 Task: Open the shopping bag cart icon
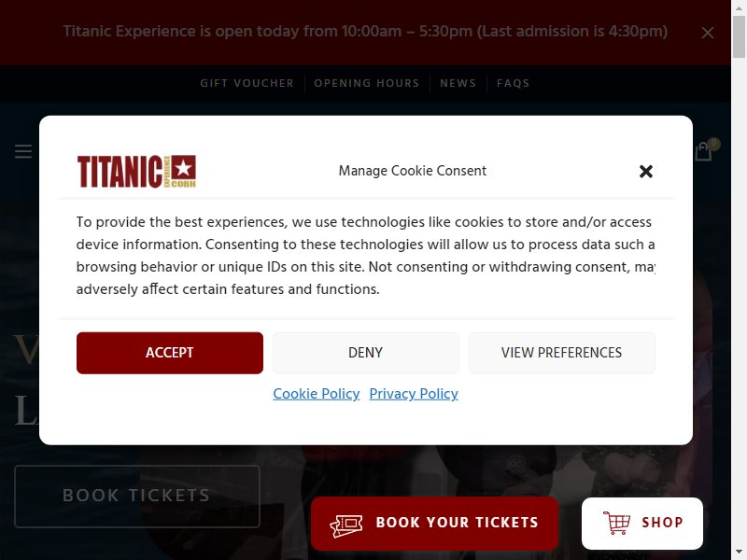pyautogui.click(x=703, y=152)
